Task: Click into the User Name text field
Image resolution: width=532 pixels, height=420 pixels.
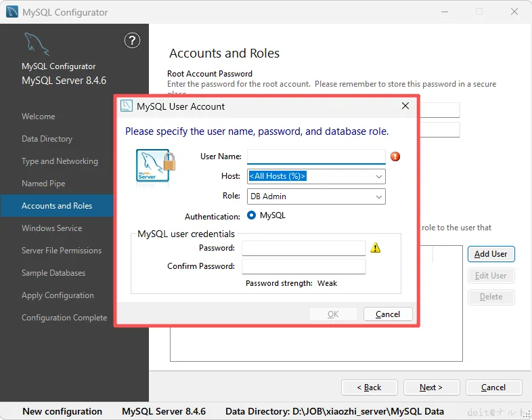Action: point(315,156)
